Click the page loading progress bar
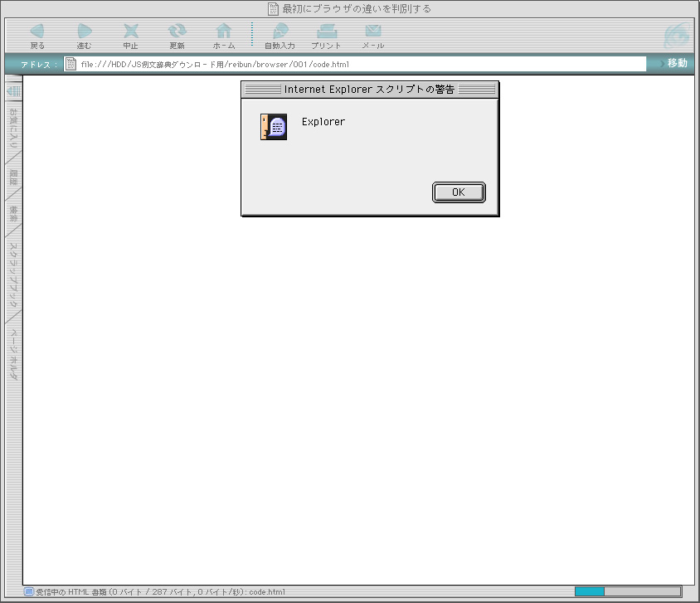Viewport: 700px width, 603px height. coord(628,592)
